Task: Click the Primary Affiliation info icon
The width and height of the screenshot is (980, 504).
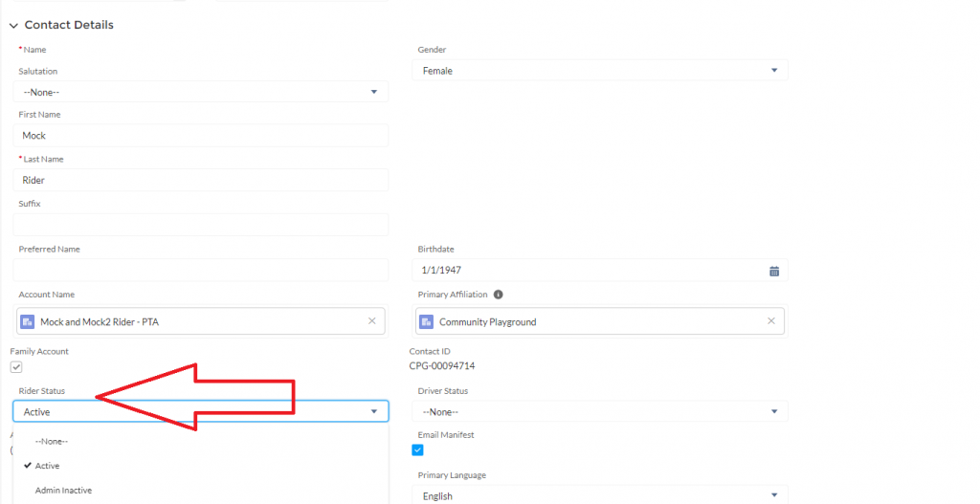Action: click(x=499, y=295)
